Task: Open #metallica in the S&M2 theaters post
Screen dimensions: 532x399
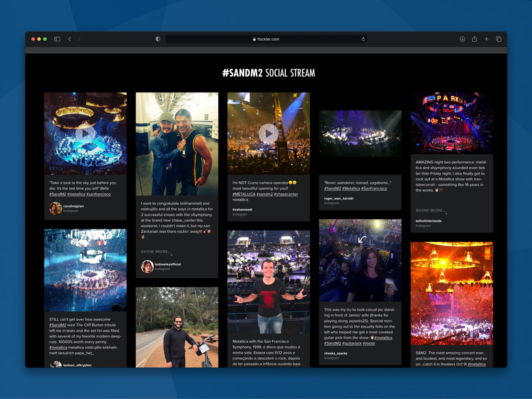Action: 476,364
